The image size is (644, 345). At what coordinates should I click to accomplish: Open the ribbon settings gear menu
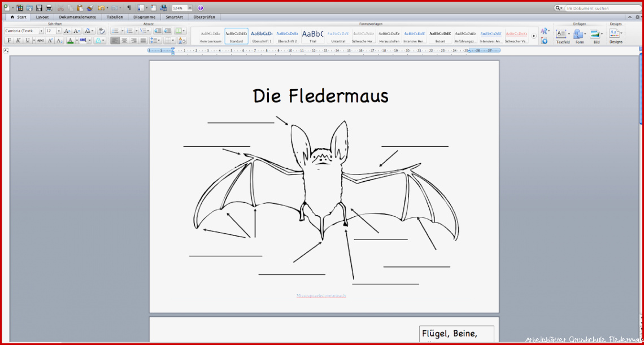point(638,18)
